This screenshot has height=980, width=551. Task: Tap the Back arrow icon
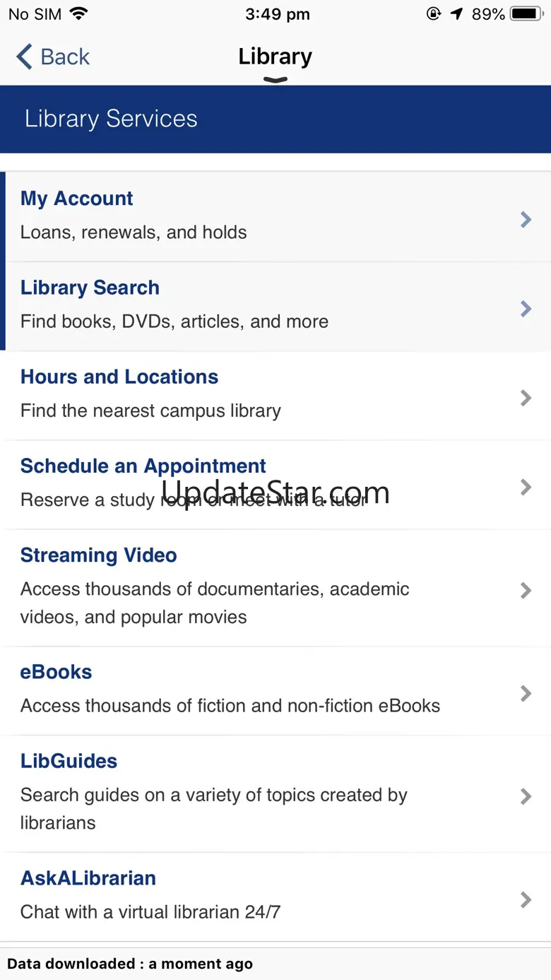tap(24, 57)
